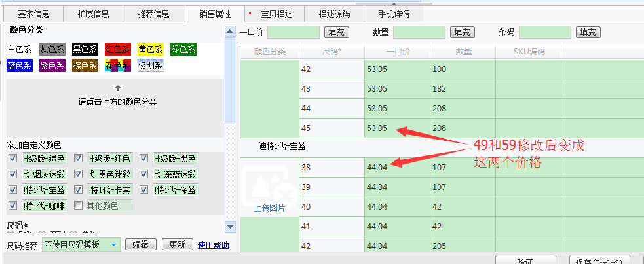Viewport: 644px width, 264px height.
Task: Select the 红色系 red color category
Action: click(x=118, y=49)
